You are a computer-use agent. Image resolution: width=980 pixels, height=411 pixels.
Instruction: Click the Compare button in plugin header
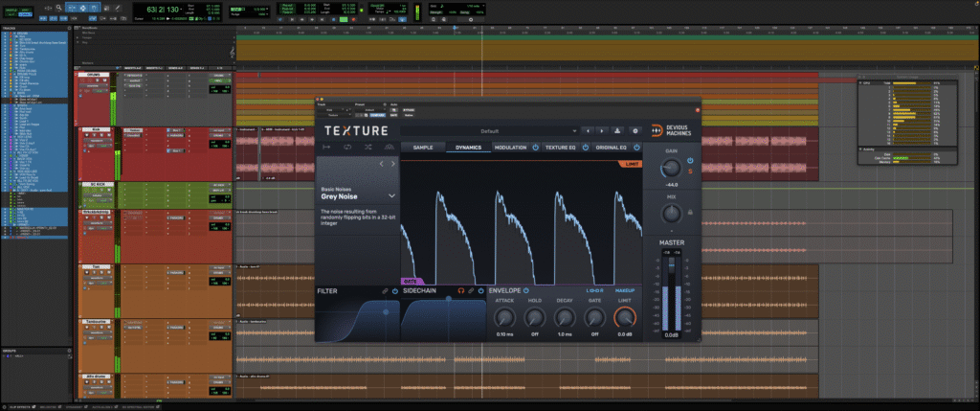[x=377, y=115]
